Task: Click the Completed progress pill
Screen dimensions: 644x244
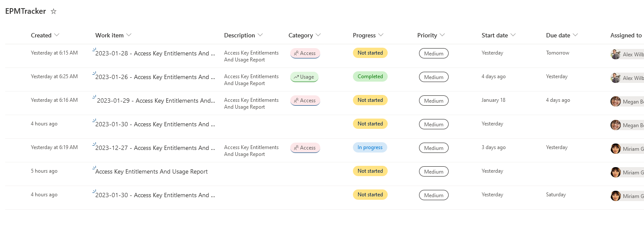Action: click(370, 76)
